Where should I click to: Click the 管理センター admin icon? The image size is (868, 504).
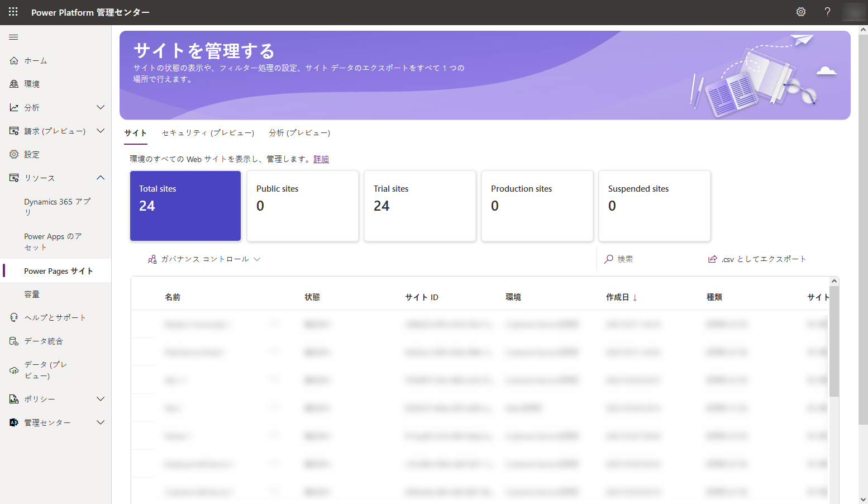click(x=14, y=422)
